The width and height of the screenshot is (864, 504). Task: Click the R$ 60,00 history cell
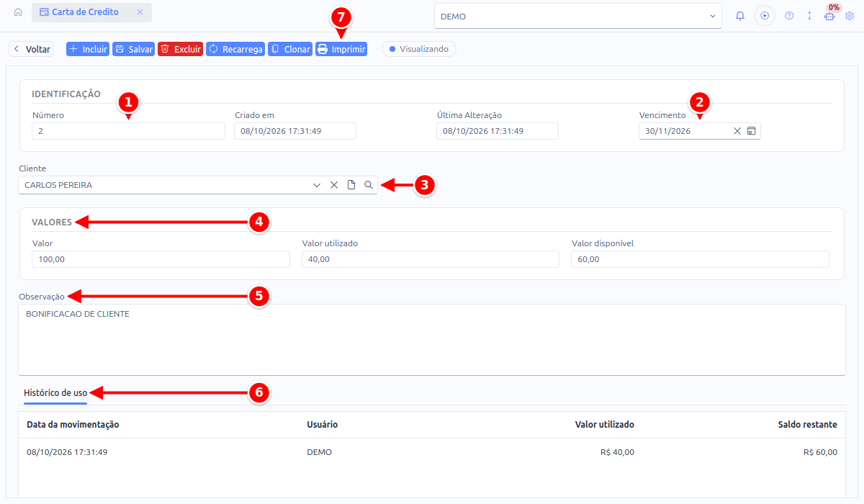[x=820, y=452]
